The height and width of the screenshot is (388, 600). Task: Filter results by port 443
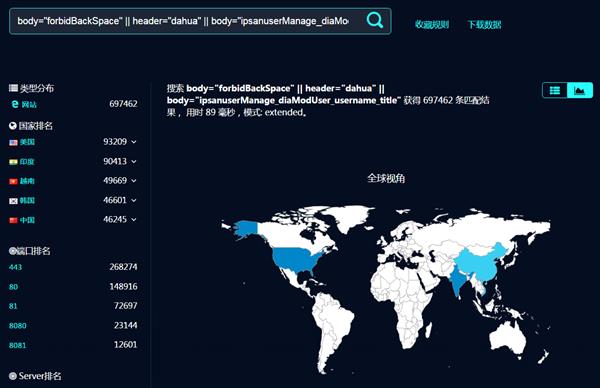point(15,267)
